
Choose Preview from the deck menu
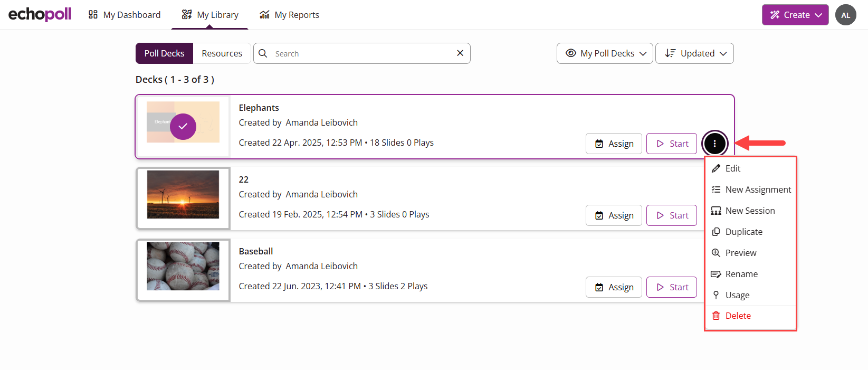(x=750, y=253)
